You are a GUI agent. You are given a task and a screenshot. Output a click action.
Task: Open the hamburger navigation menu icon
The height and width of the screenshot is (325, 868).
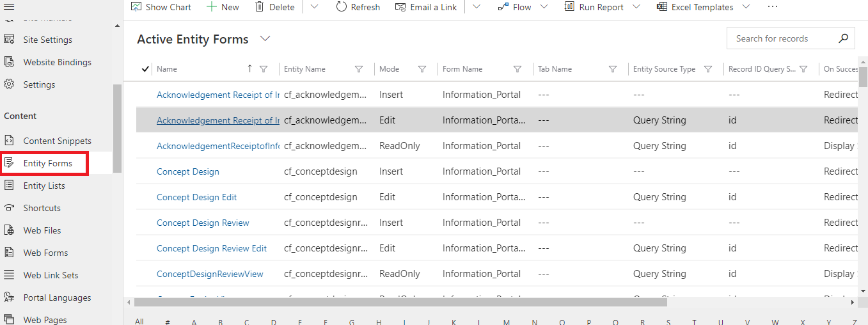coord(10,6)
